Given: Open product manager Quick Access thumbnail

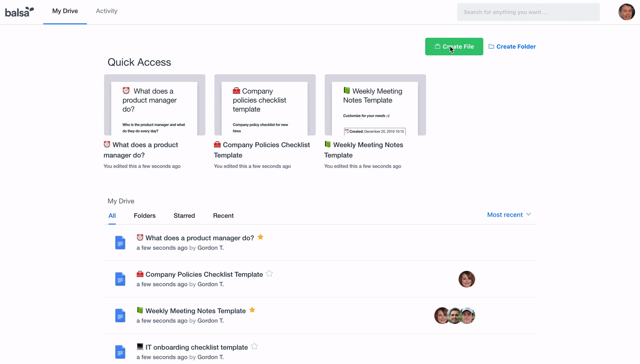Looking at the screenshot, I should coord(155,105).
